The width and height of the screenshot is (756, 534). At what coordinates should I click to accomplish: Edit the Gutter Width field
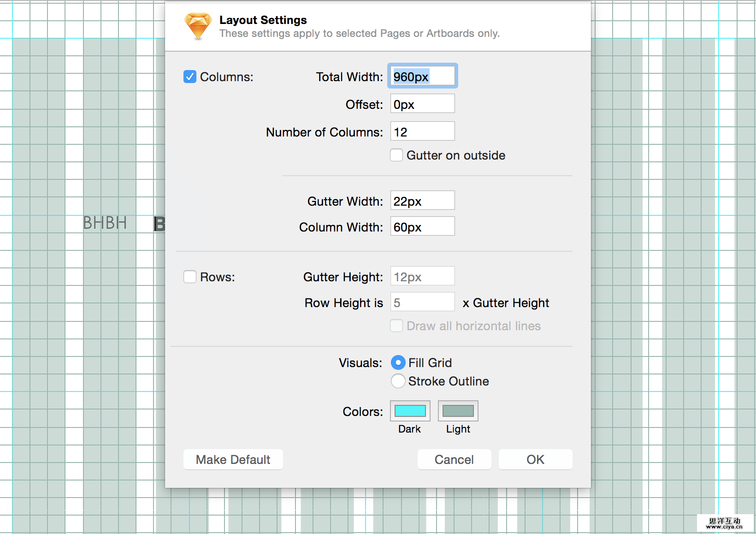422,201
